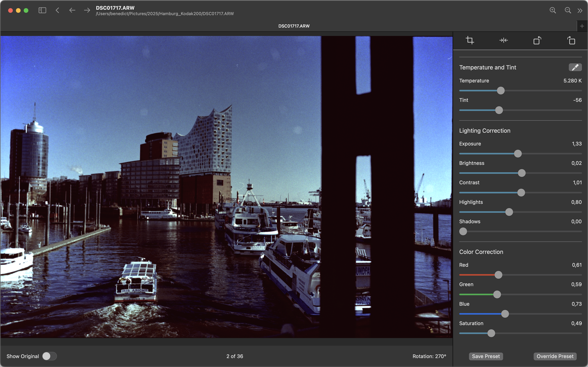Expand the toolbar overflow double-chevron
Viewport: 588px width, 367px height.
(580, 11)
